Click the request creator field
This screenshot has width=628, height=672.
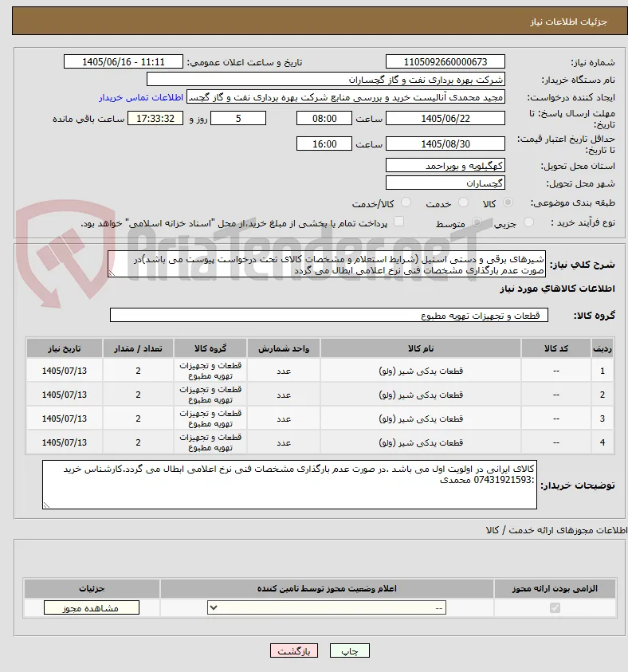346,97
